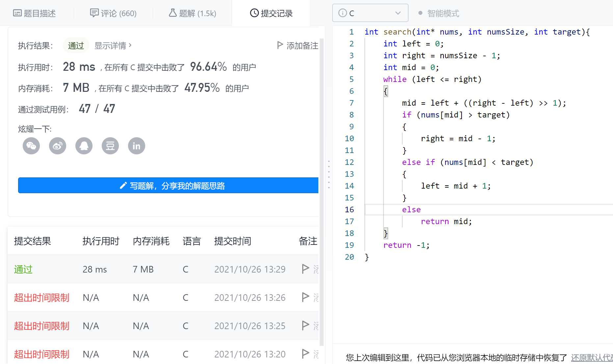Click the 'return mid;' code line
The image size is (613, 364).
click(446, 221)
